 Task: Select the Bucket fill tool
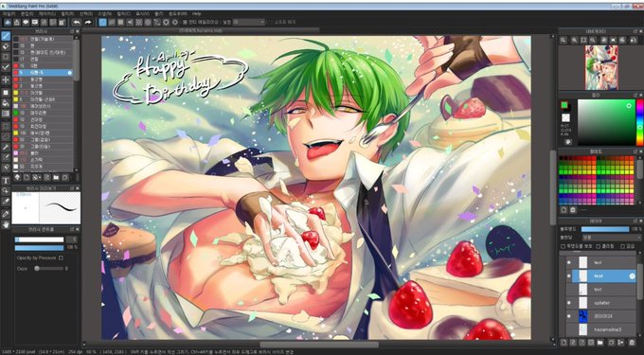pos(6,103)
